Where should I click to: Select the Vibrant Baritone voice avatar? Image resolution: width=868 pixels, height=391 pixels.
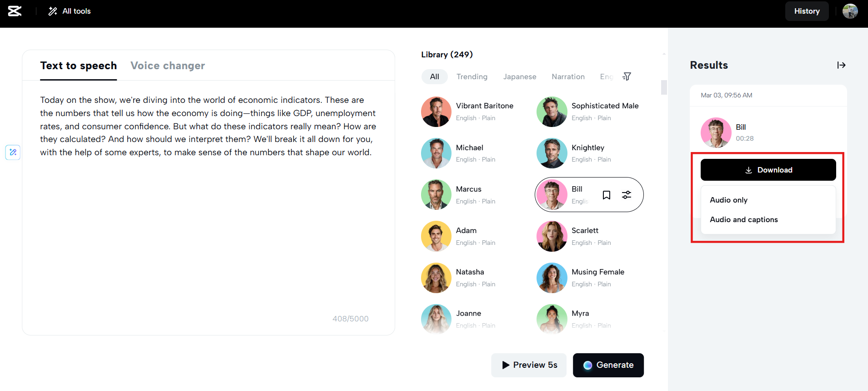pyautogui.click(x=436, y=112)
